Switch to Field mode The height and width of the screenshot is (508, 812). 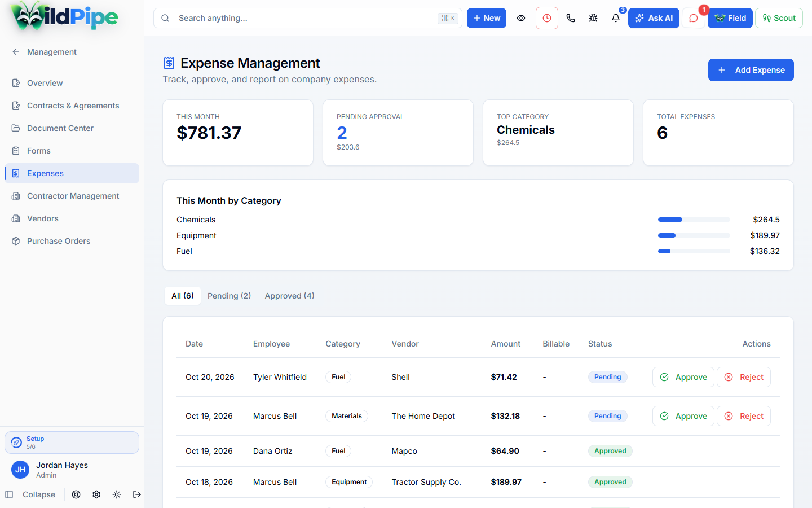pos(730,18)
